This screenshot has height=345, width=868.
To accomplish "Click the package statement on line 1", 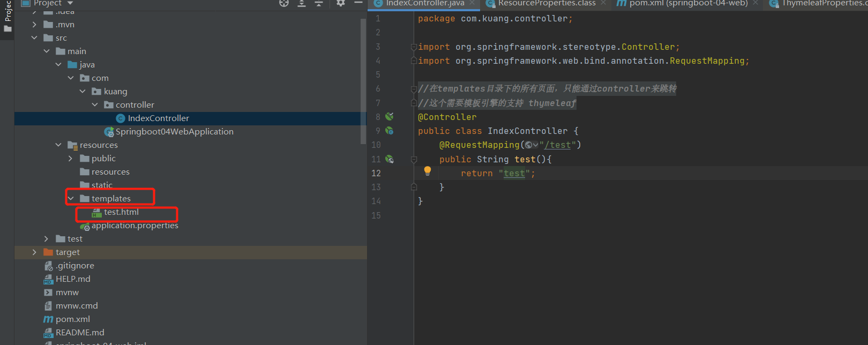I will [495, 19].
